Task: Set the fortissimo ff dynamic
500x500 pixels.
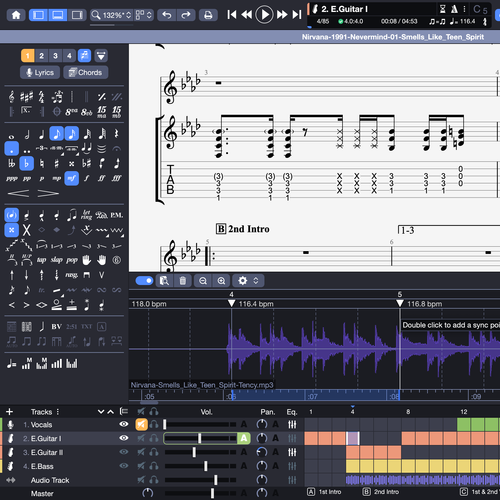Action: tap(101, 178)
